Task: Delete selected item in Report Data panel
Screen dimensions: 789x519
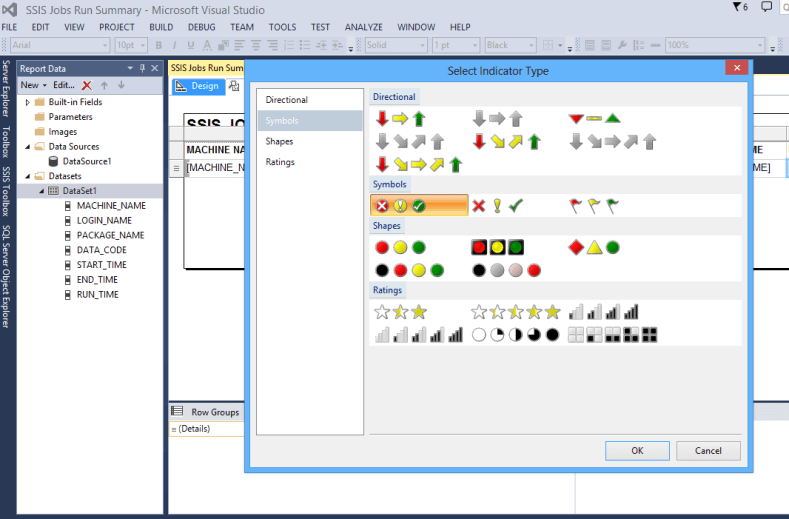Action: [x=87, y=86]
